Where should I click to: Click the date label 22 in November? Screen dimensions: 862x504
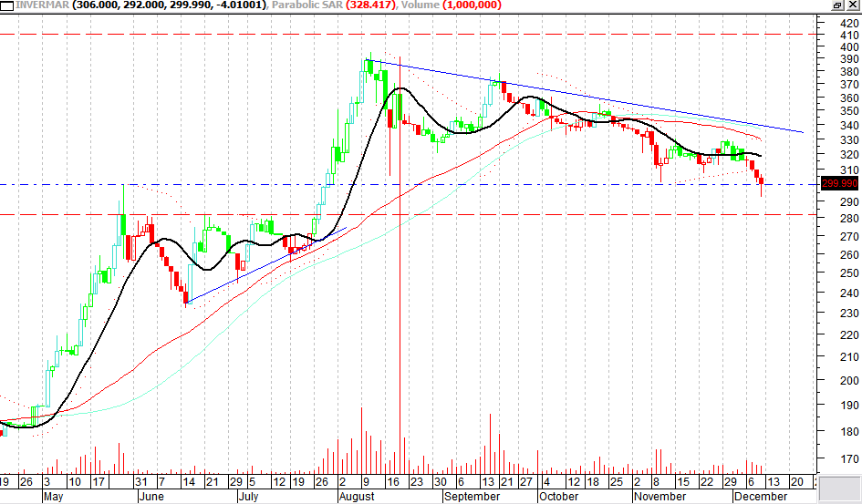(x=706, y=482)
